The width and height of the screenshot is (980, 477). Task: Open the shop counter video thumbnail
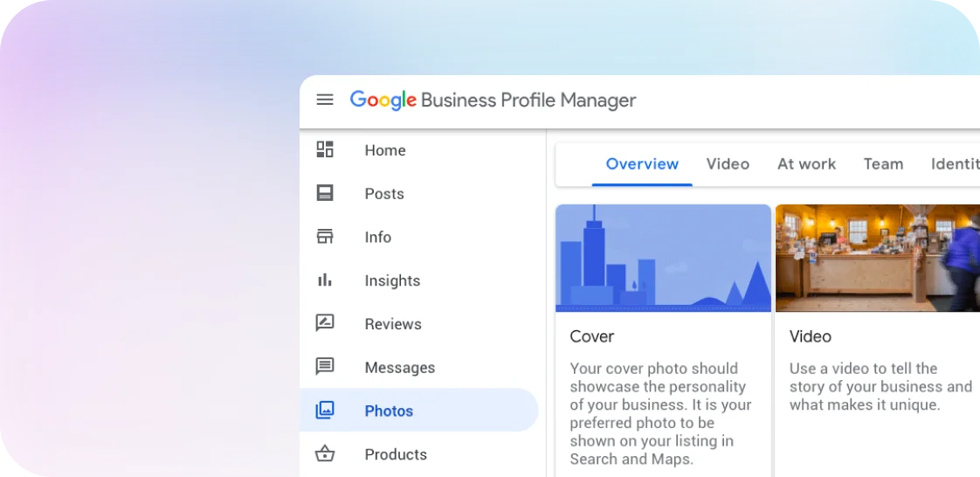click(877, 259)
